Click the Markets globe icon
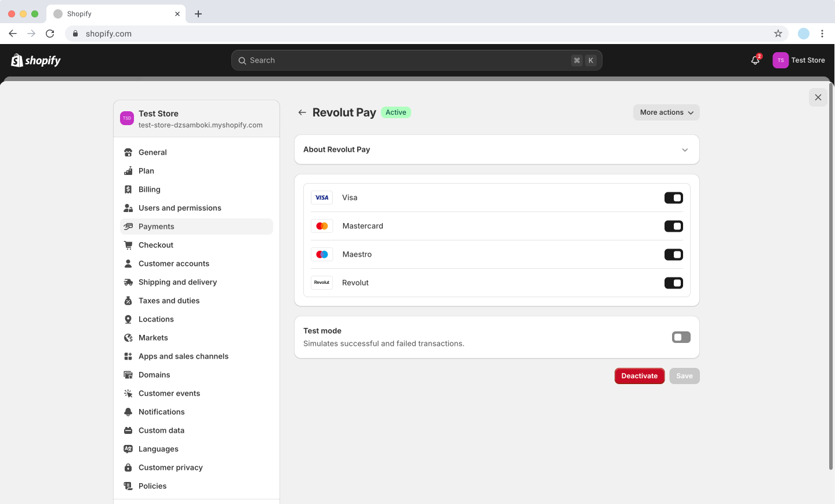 [x=128, y=338]
